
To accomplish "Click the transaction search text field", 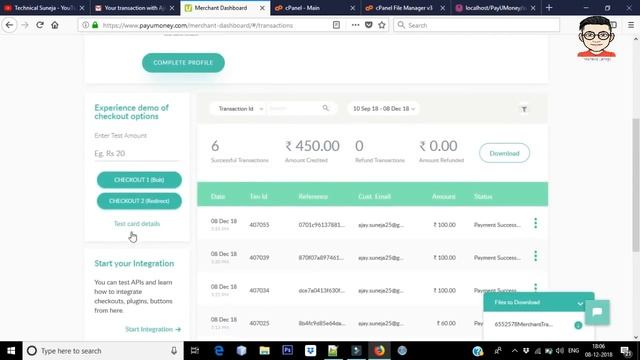I will 294,108.
